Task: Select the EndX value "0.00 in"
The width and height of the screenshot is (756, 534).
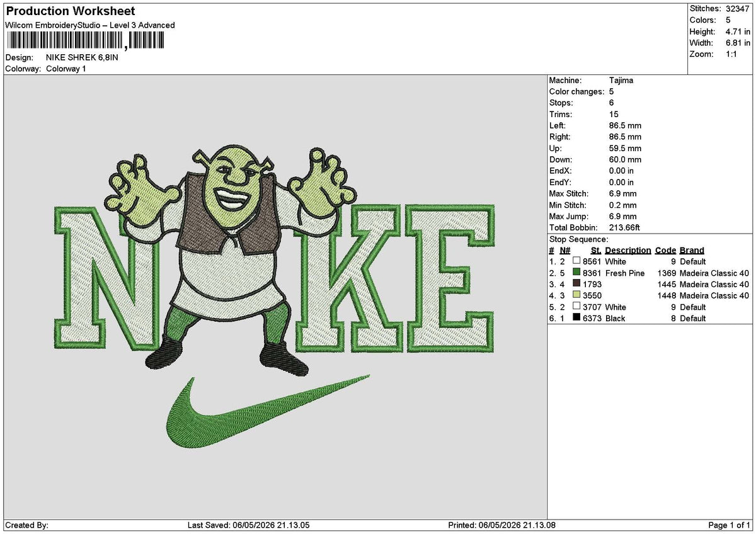Action: pos(622,171)
